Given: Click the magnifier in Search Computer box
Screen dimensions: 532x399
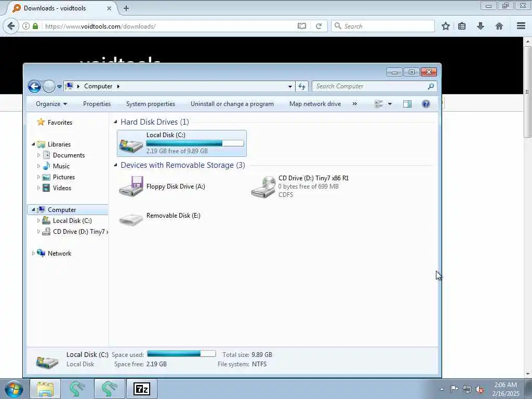Looking at the screenshot, I should pos(431,86).
